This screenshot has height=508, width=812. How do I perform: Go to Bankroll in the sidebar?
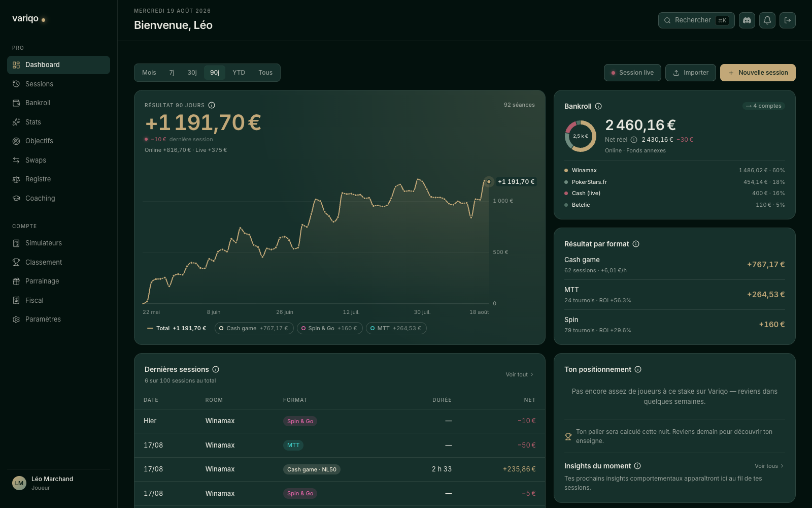(58, 103)
